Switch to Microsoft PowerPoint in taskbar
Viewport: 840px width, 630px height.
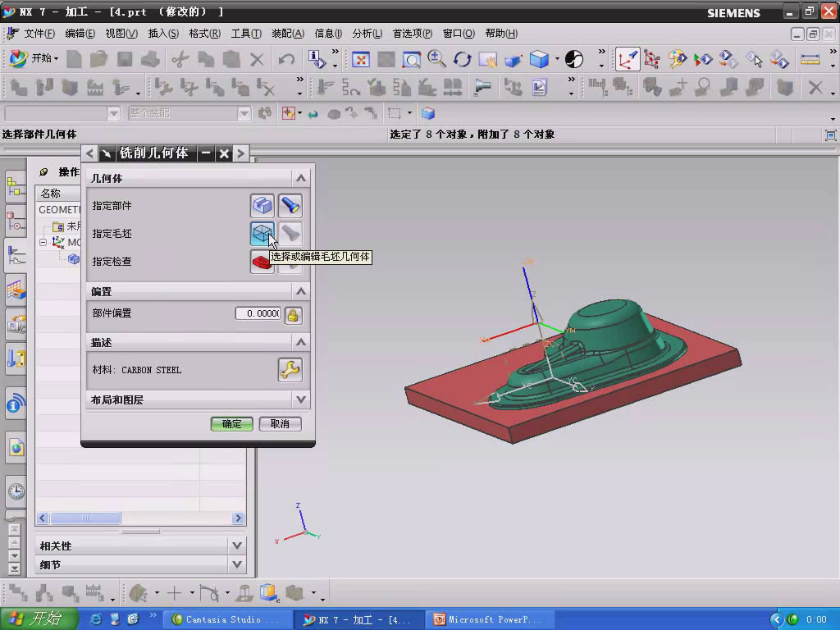click(x=491, y=619)
